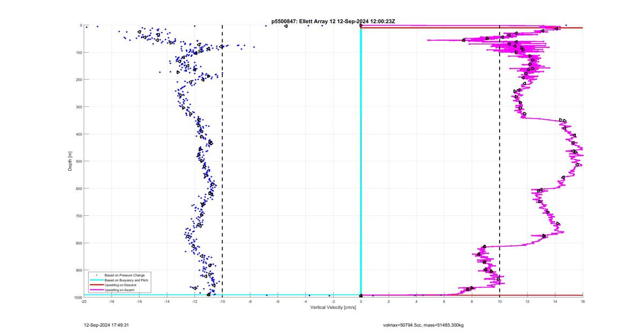The height and width of the screenshot is (334, 644).
Task: Click depth axis tick label '400'
Action: (x=78, y=134)
